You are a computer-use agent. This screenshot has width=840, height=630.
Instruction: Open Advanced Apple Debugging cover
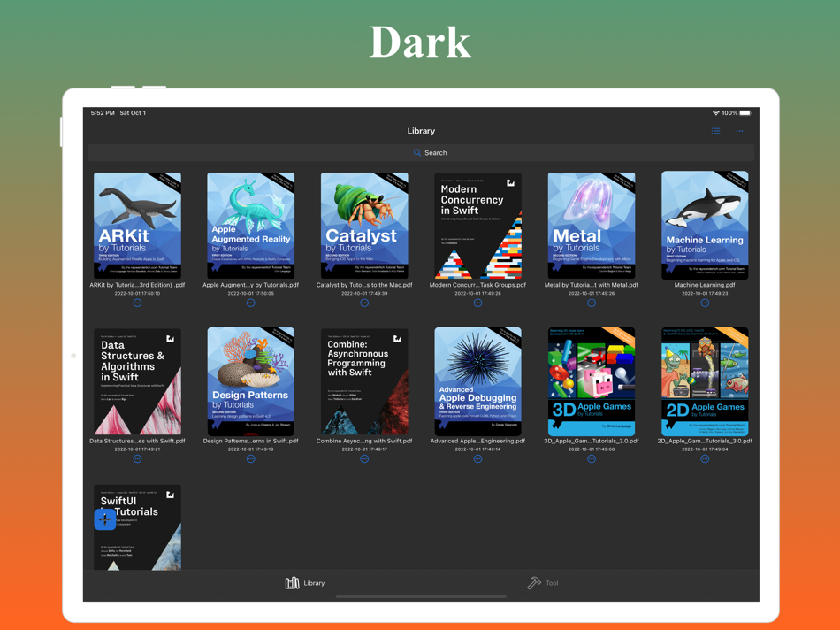(x=477, y=381)
